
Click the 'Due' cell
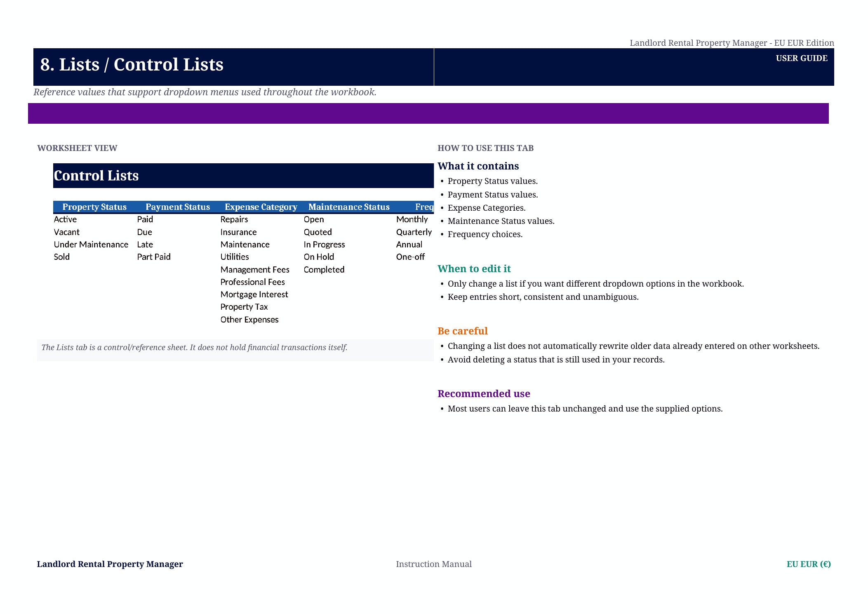coord(144,232)
